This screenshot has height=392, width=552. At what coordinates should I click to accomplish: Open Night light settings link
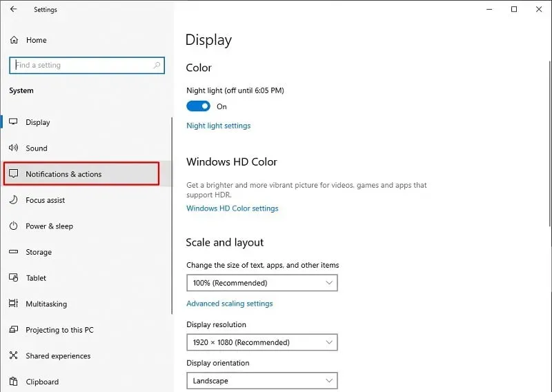218,126
